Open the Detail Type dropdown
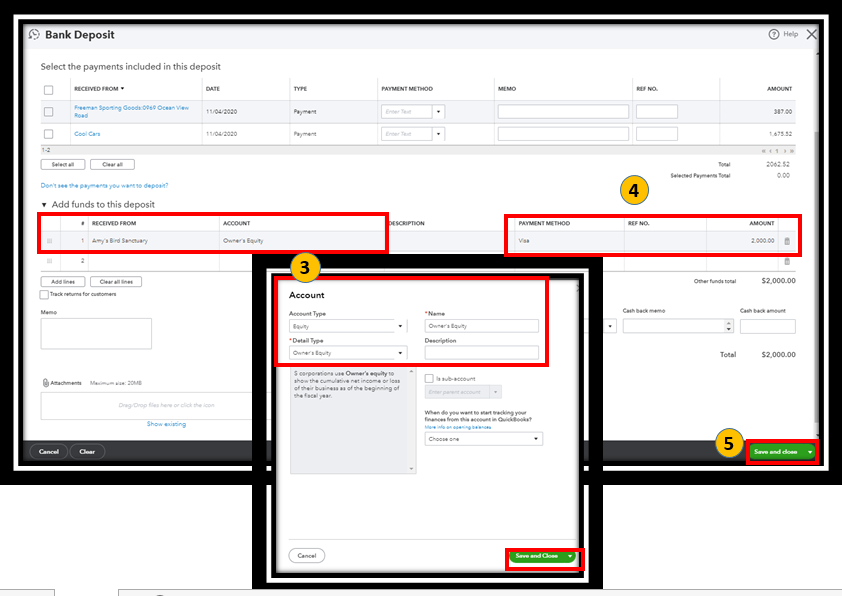Viewport: 842px width, 596px height. 400,353
